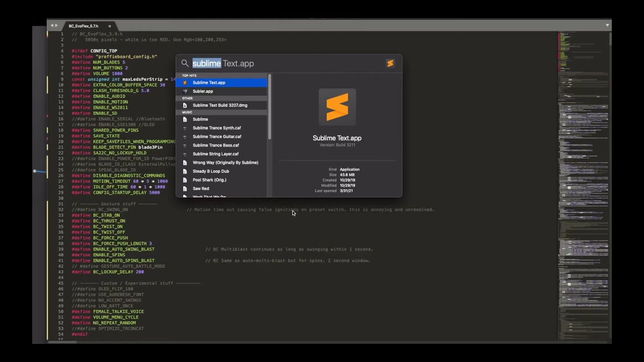Image resolution: width=644 pixels, height=362 pixels.
Task: Click 'CONFIG_STARTUP_DELAY 5000' on line 29
Action: point(126,193)
